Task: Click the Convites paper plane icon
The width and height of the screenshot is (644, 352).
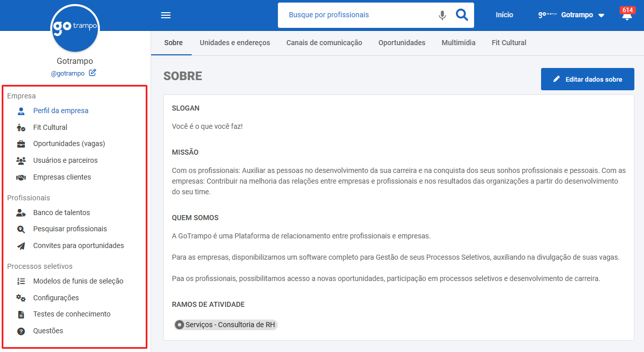Action: (21, 245)
